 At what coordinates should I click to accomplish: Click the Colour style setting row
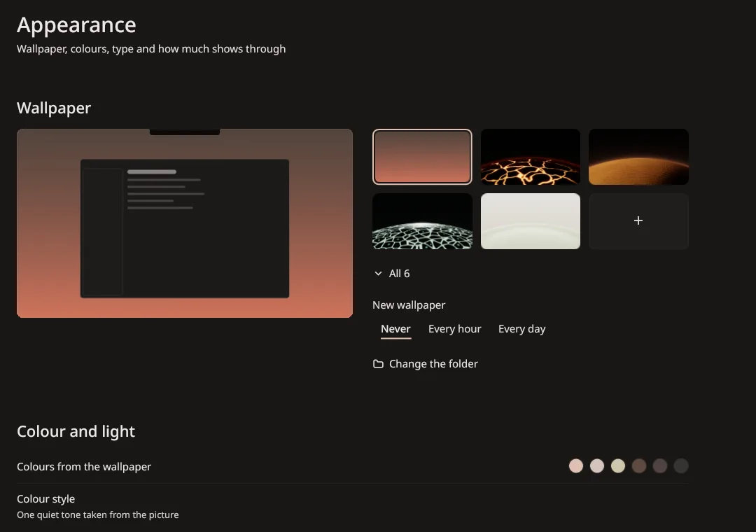[352, 506]
